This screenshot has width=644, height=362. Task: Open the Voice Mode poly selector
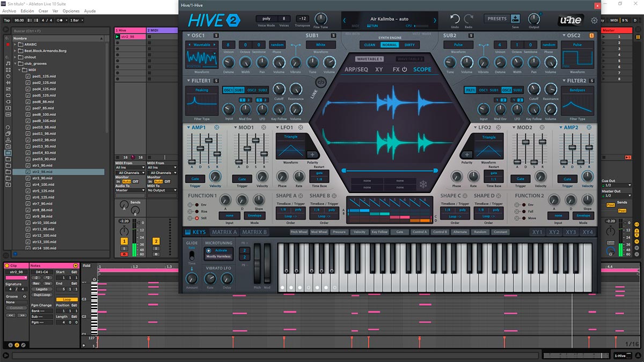click(266, 18)
